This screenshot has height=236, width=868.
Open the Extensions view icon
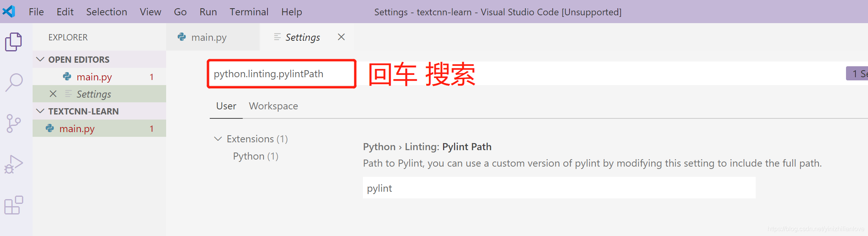[x=14, y=205]
